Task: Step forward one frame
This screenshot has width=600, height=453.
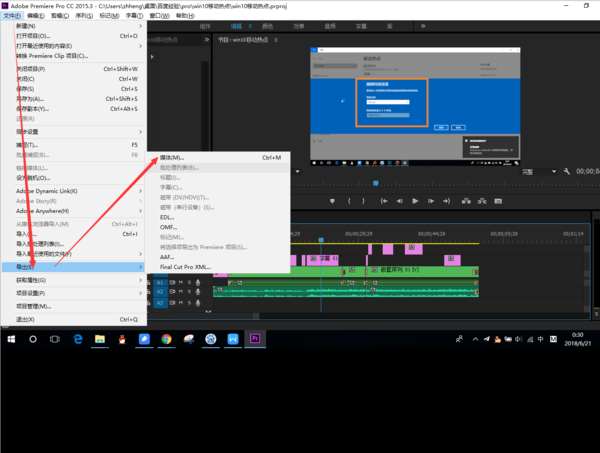Action: click(x=431, y=201)
